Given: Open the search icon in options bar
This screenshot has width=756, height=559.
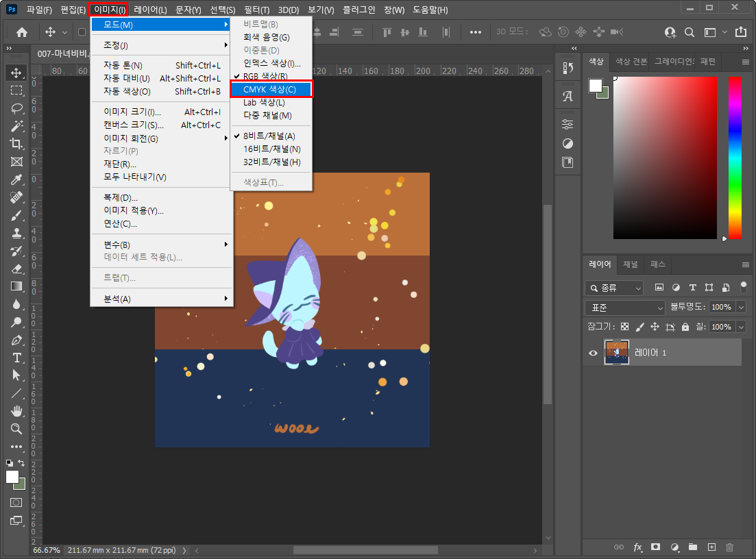Looking at the screenshot, I should point(690,32).
